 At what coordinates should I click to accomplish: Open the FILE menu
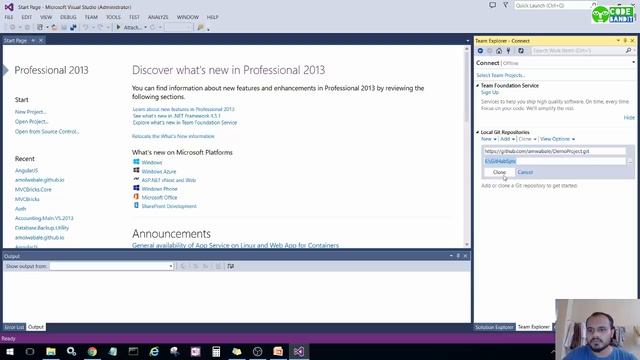(9, 17)
